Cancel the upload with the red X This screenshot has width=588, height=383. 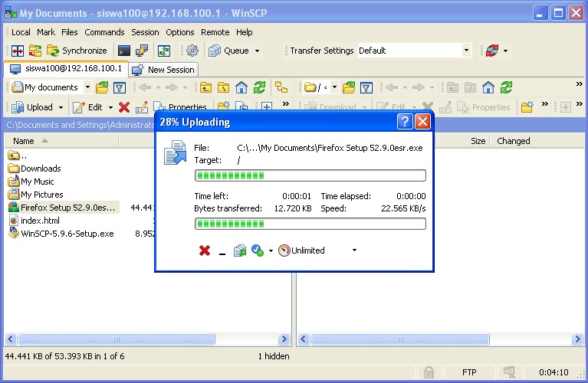tap(205, 250)
